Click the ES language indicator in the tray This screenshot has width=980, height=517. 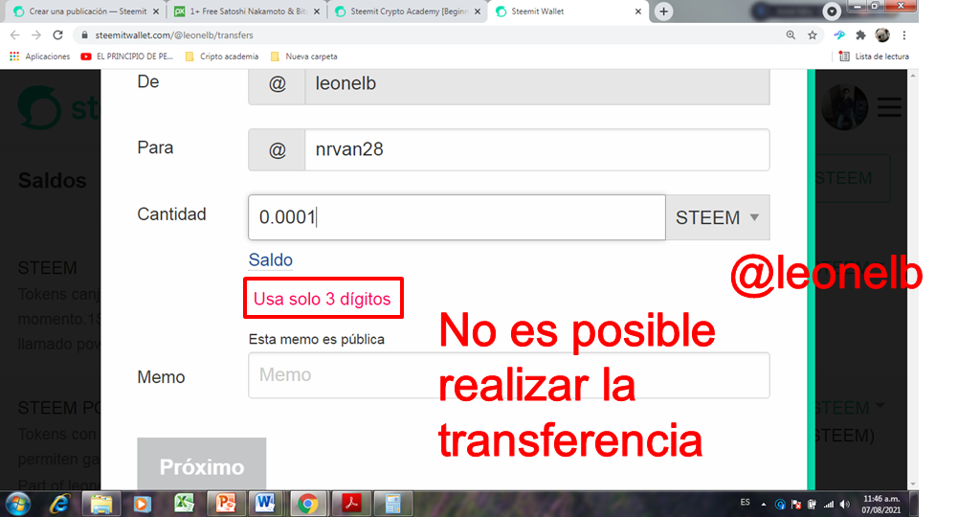(x=745, y=502)
